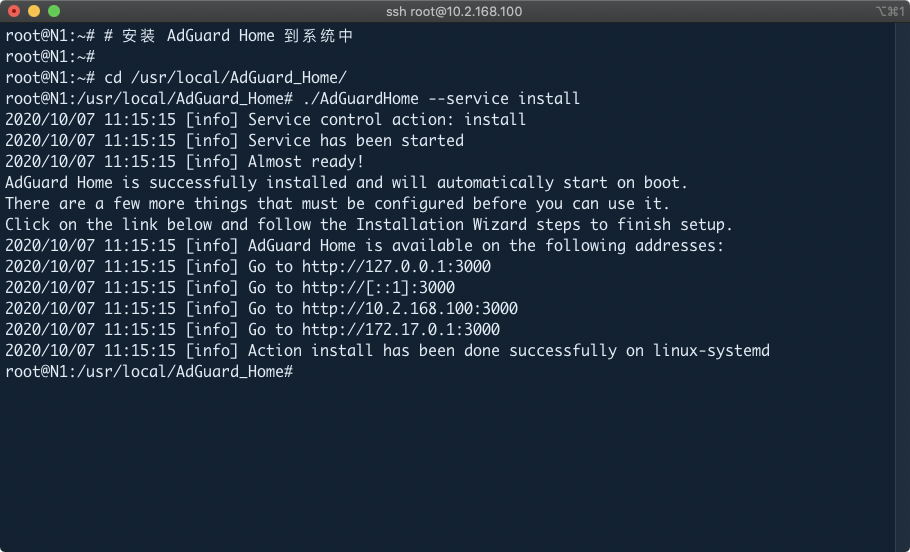Minimize the terminal with the yellow button
The height and width of the screenshot is (552, 910).
click(x=34, y=11)
